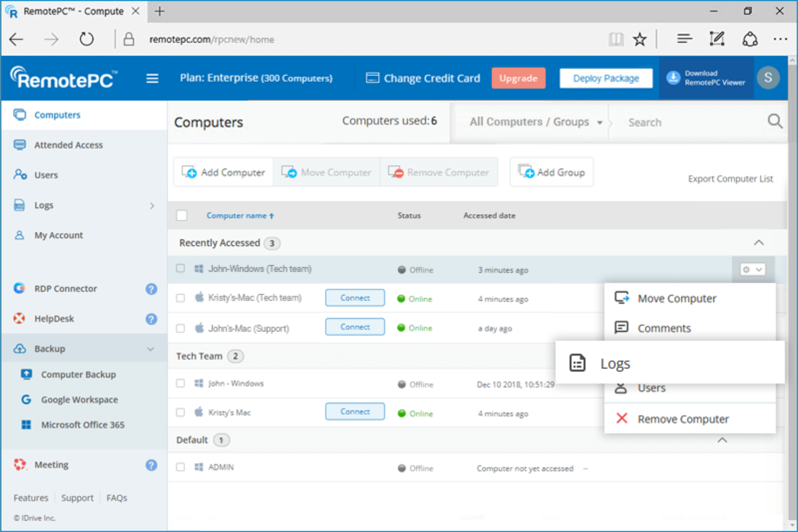Collapse the Backup section in sidebar
The width and height of the screenshot is (798, 532).
tap(151, 348)
